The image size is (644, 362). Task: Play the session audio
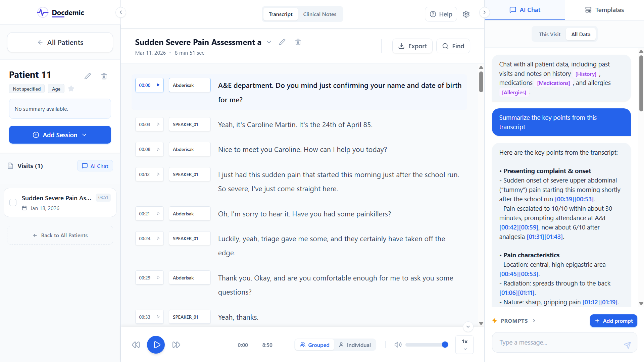(156, 345)
